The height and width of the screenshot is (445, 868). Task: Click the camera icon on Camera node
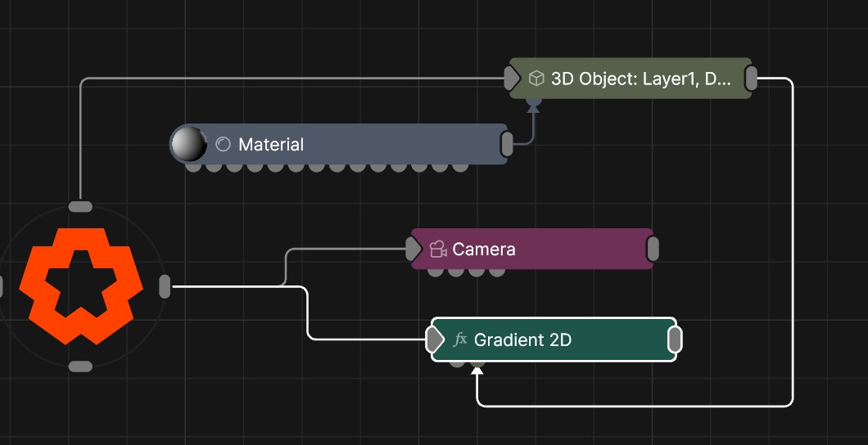[x=437, y=249]
